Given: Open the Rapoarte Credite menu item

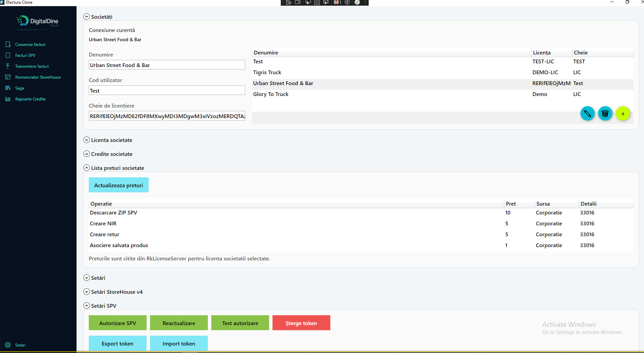Looking at the screenshot, I should pos(30,99).
